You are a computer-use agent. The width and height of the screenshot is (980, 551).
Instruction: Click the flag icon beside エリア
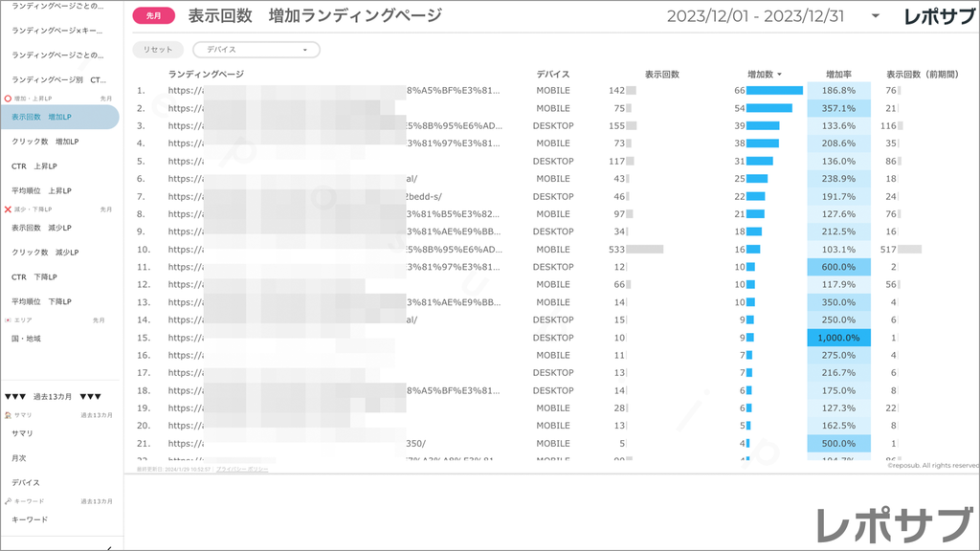point(9,320)
